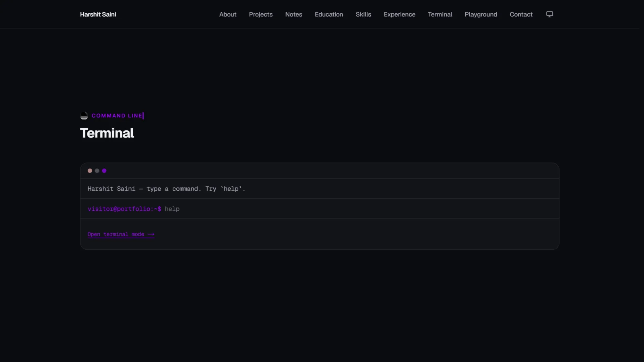Toggle theme using the monitor icon

click(x=549, y=14)
